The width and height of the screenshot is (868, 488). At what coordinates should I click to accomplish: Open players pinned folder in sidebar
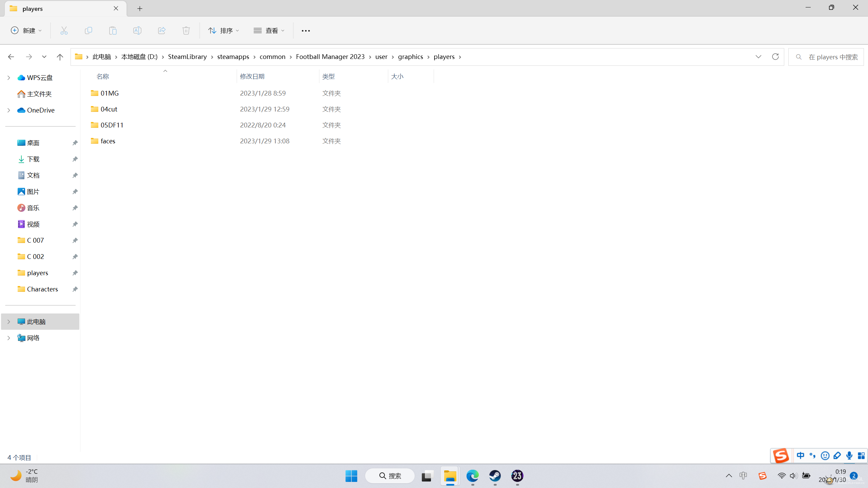tap(37, 273)
